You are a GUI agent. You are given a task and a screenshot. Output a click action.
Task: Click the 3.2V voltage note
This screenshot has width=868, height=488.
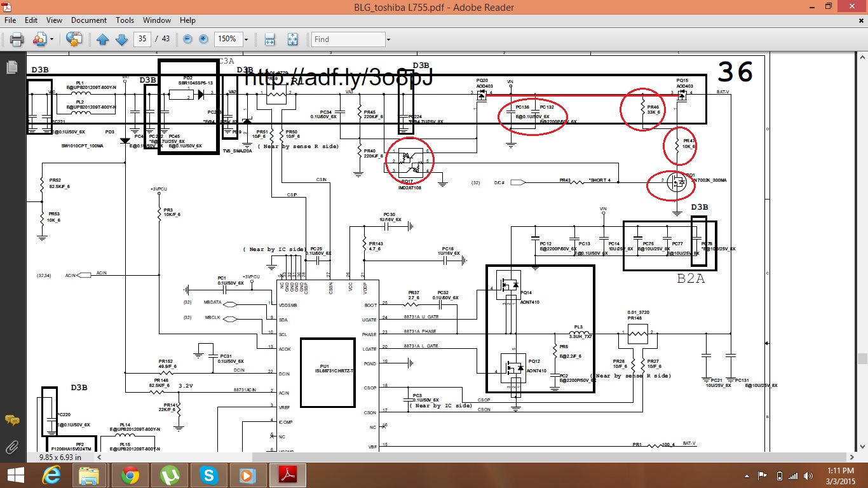[186, 386]
